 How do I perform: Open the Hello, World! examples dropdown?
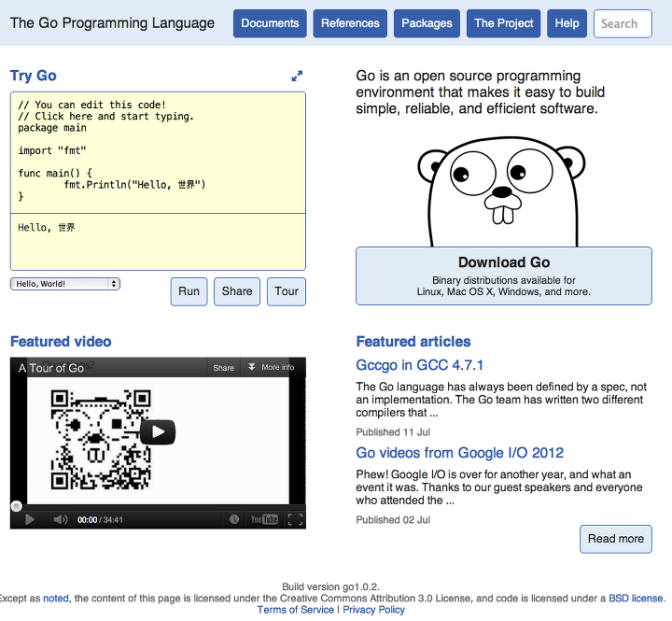pyautogui.click(x=65, y=284)
